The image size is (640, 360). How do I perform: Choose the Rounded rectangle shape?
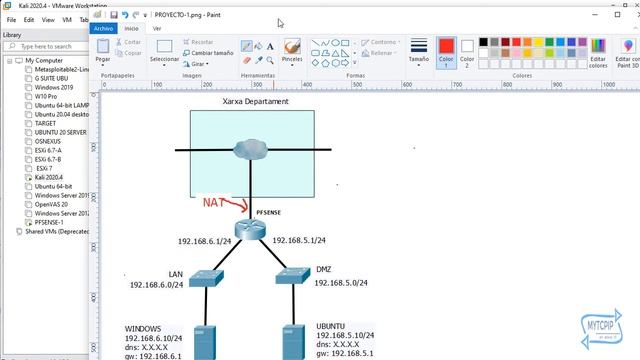[x=316, y=53]
